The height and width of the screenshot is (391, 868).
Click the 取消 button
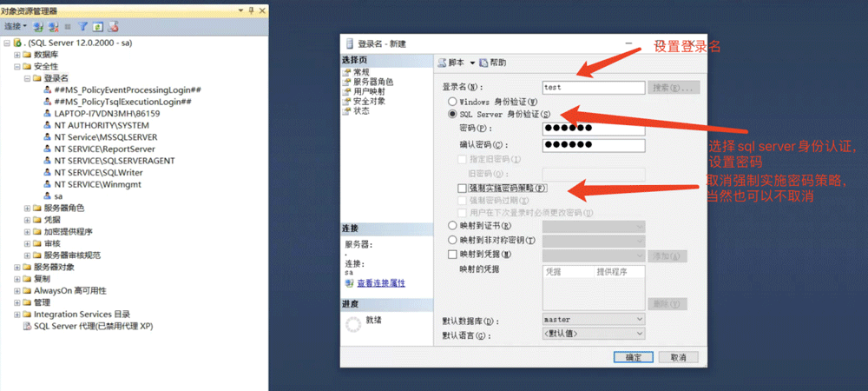pos(679,357)
